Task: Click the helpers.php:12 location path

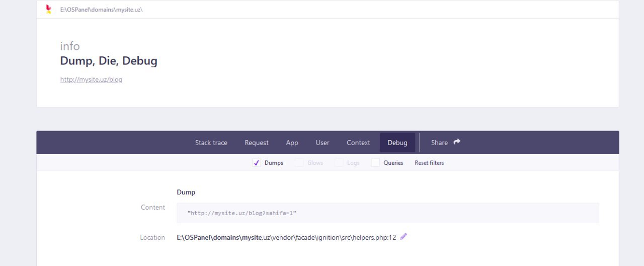Action: [286, 237]
